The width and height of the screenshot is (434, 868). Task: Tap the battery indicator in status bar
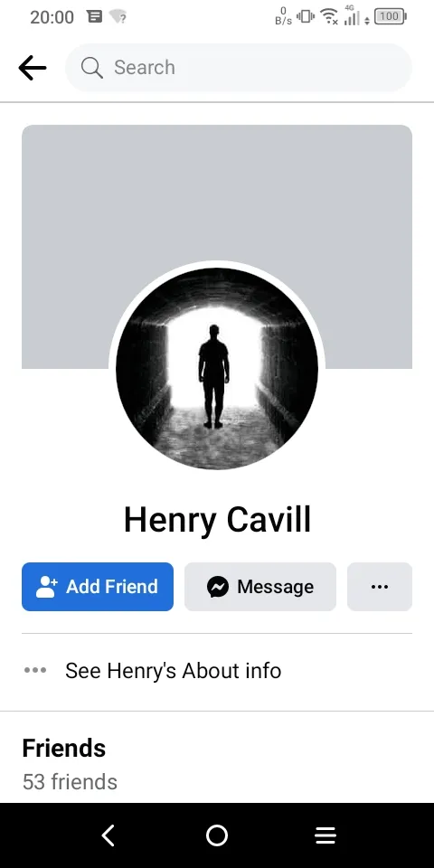[x=391, y=16]
